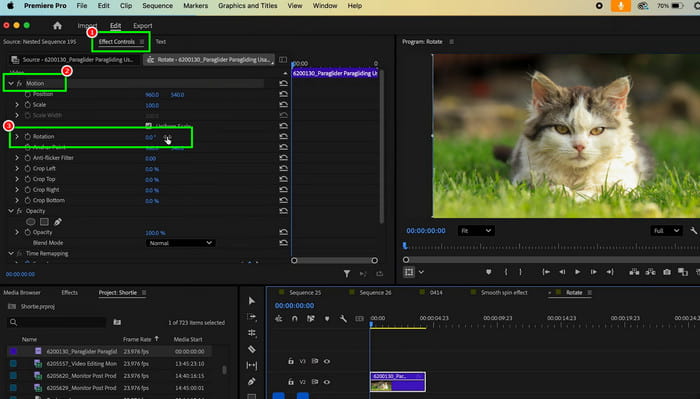
Task: Hide the V3 track output
Action: pyautogui.click(x=327, y=361)
